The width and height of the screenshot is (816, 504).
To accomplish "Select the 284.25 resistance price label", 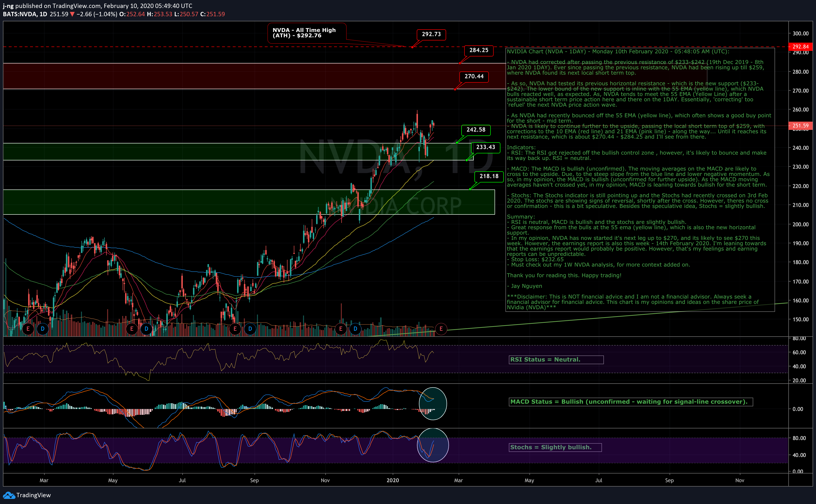I will click(x=479, y=50).
